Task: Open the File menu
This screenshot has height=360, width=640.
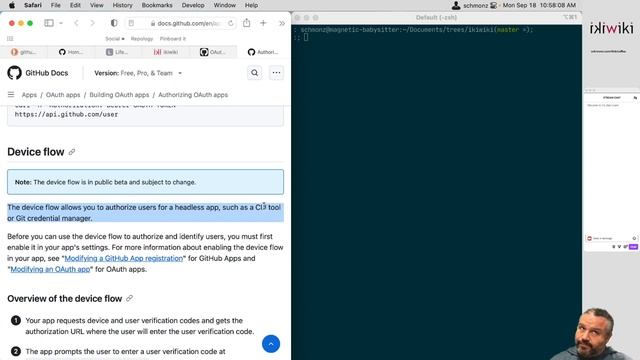Action: pyautogui.click(x=56, y=5)
